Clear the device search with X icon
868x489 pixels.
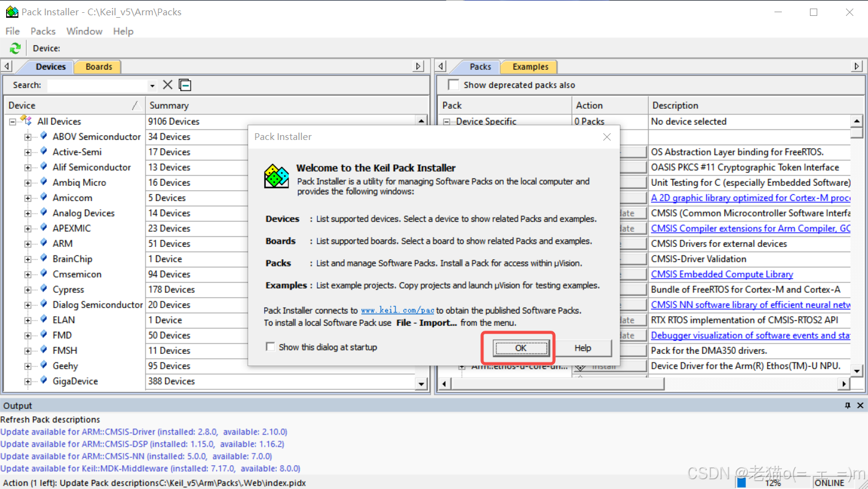click(x=167, y=85)
